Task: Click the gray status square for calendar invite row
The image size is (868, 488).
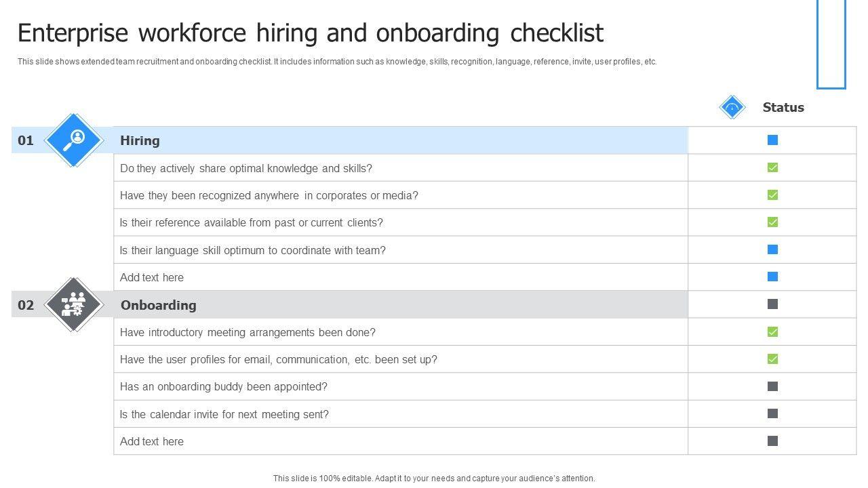Action: click(x=772, y=413)
